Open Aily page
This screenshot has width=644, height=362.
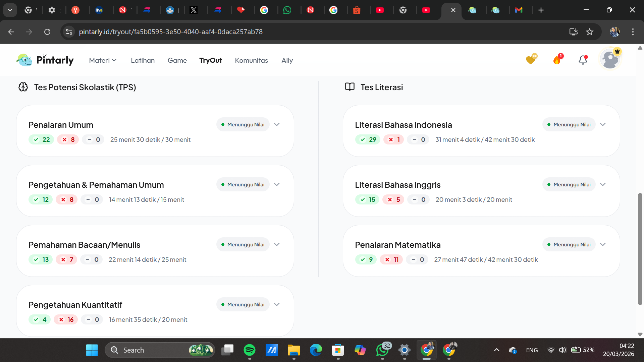[x=287, y=60]
